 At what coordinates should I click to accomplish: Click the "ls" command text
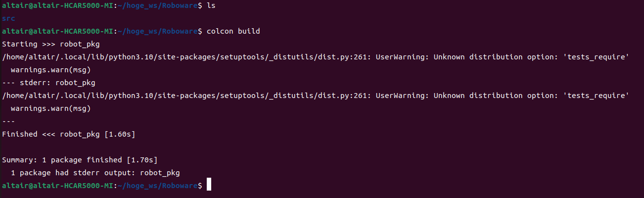[211, 5]
